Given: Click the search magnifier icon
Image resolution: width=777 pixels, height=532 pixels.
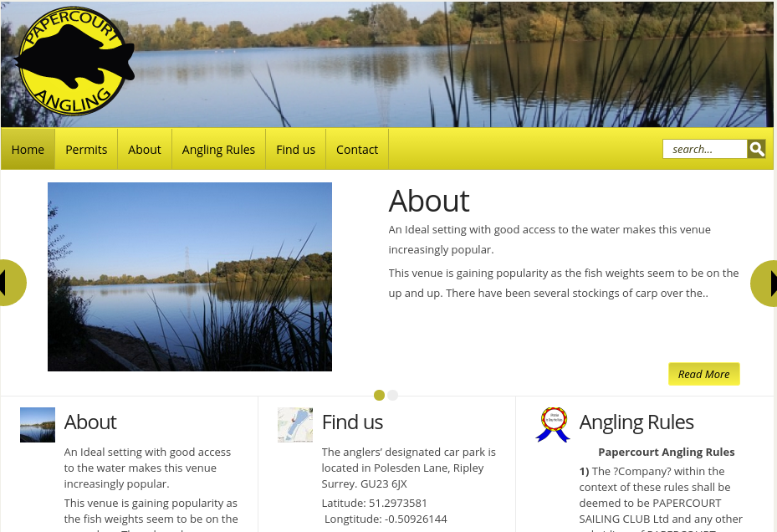Looking at the screenshot, I should [756, 149].
